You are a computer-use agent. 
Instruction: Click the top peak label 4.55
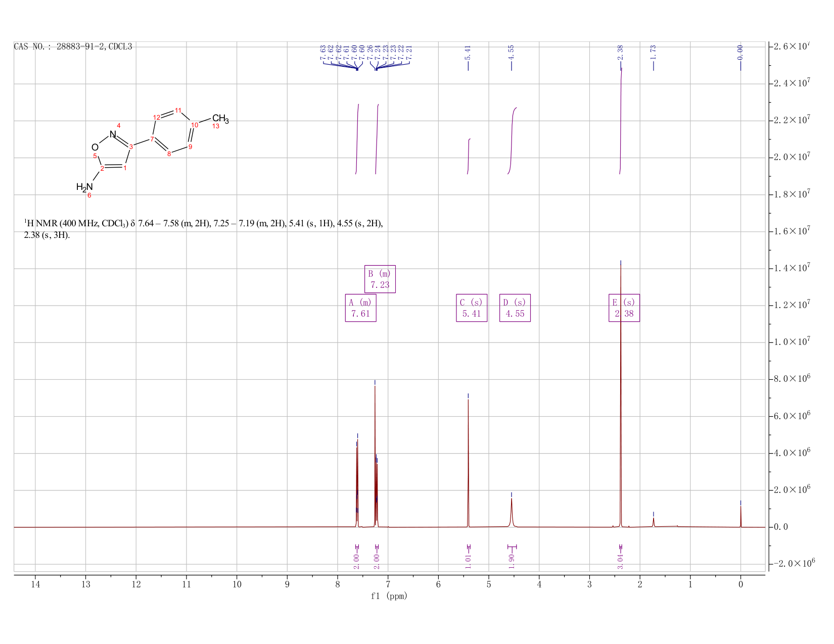pyautogui.click(x=511, y=52)
